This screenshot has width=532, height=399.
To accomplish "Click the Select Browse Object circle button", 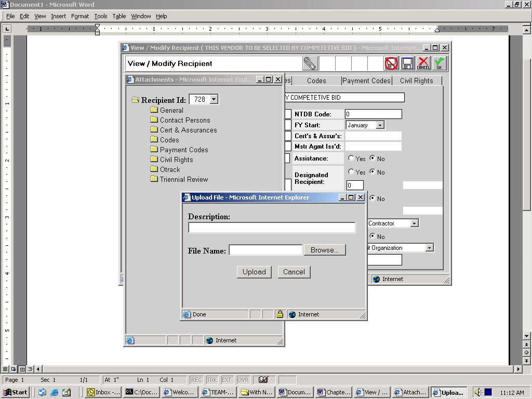I will (x=526, y=353).
